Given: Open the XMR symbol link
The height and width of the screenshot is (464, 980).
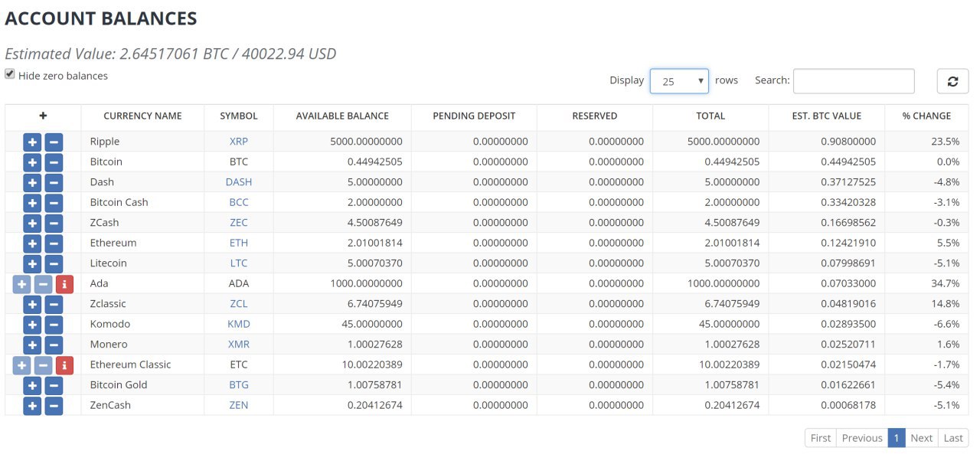Looking at the screenshot, I should (239, 345).
